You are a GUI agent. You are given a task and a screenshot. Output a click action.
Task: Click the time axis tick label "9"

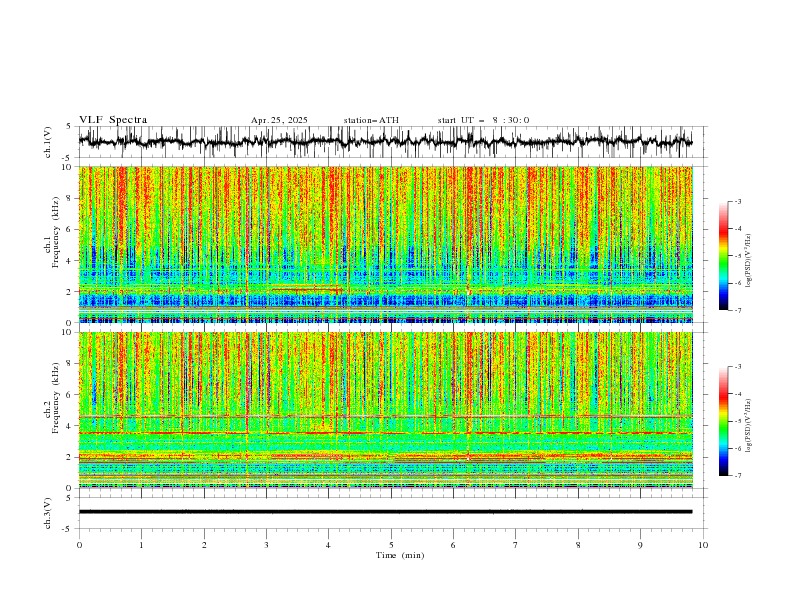coord(640,545)
